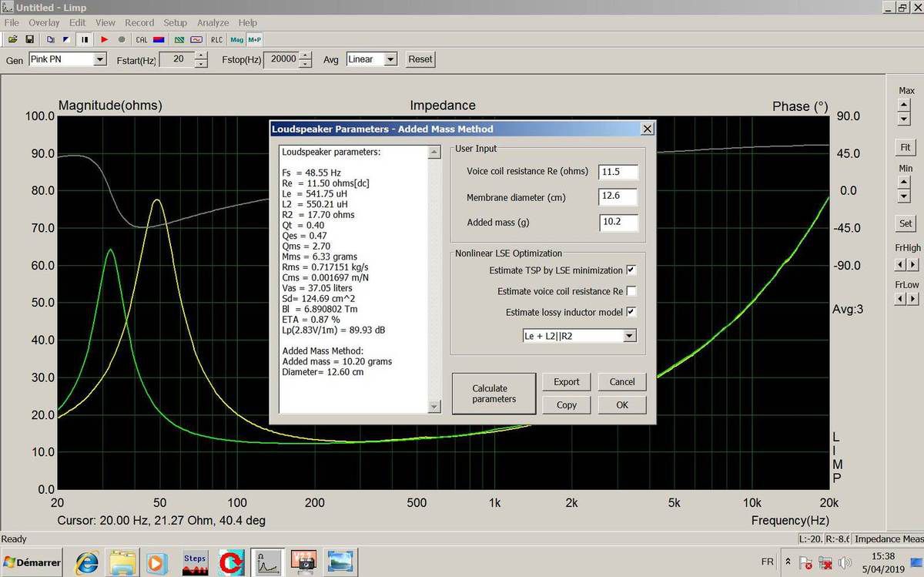The height and width of the screenshot is (577, 924).
Task: Click the speaker volume tray icon
Action: point(844,563)
